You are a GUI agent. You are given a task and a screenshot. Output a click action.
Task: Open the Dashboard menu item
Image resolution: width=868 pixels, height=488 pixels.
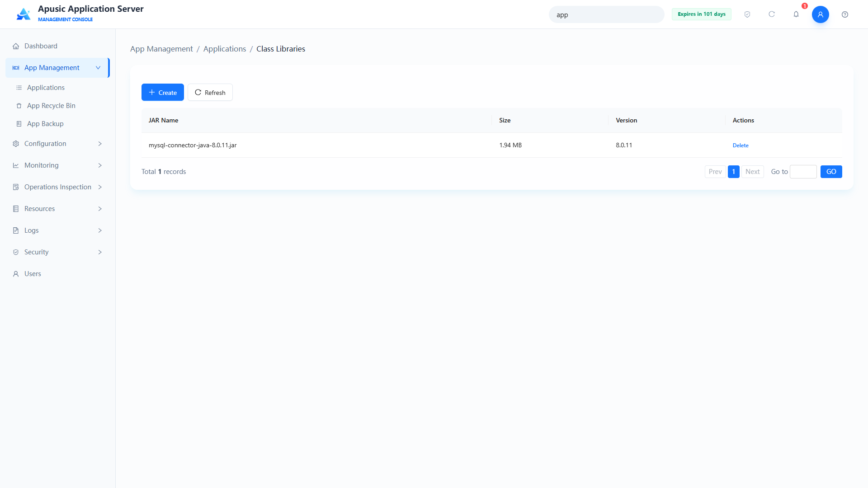click(57, 46)
